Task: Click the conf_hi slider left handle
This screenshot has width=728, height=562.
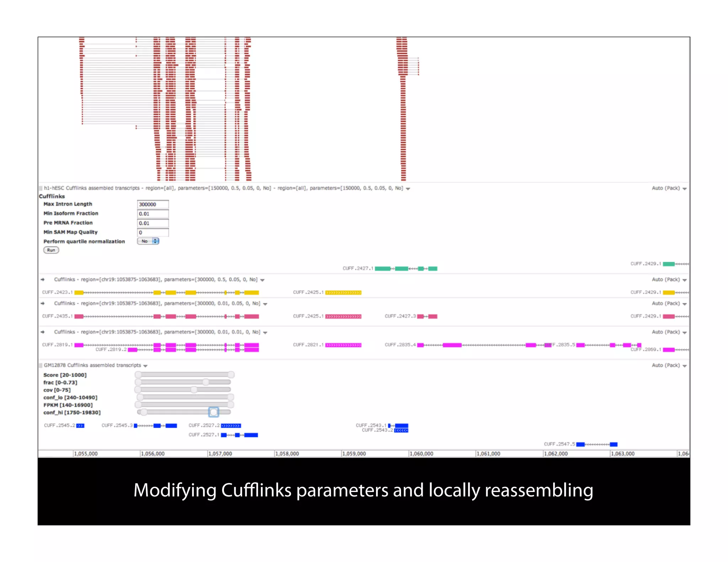Action: (144, 412)
